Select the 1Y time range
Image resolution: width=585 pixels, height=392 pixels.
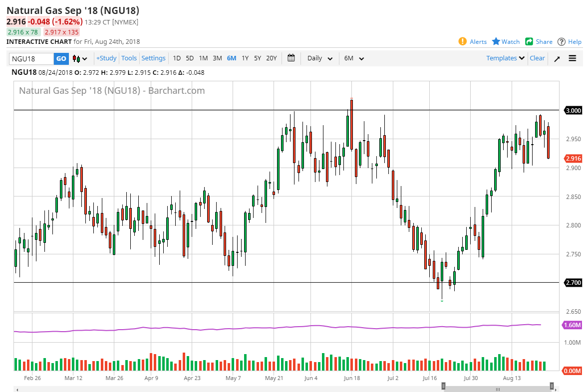click(245, 58)
